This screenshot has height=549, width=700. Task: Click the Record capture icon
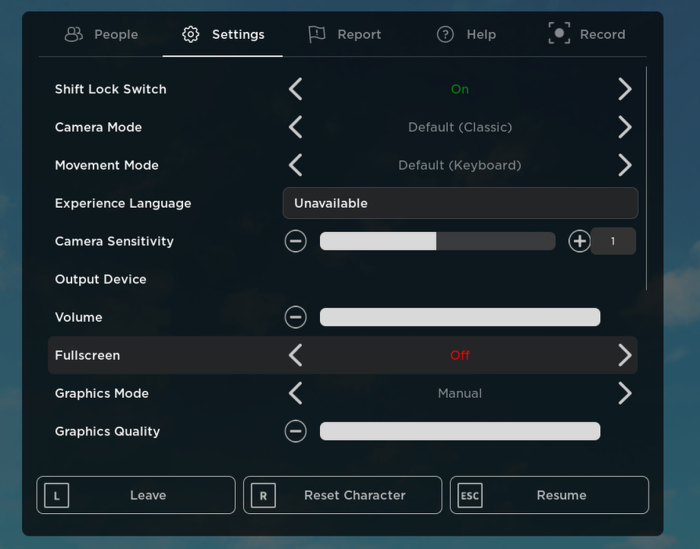(559, 33)
